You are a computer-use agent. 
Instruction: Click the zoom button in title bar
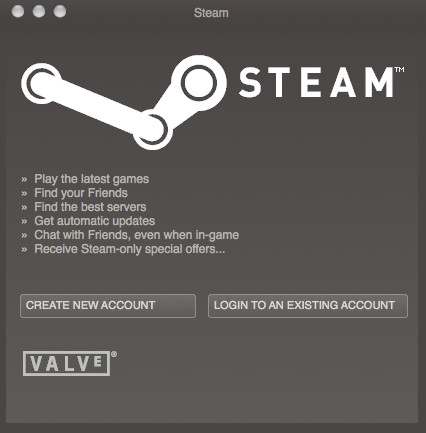(60, 11)
